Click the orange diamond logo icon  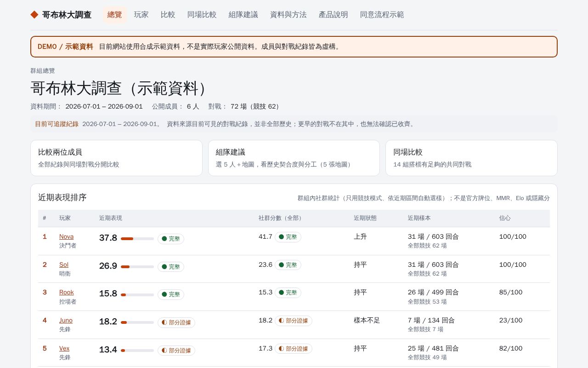[34, 15]
